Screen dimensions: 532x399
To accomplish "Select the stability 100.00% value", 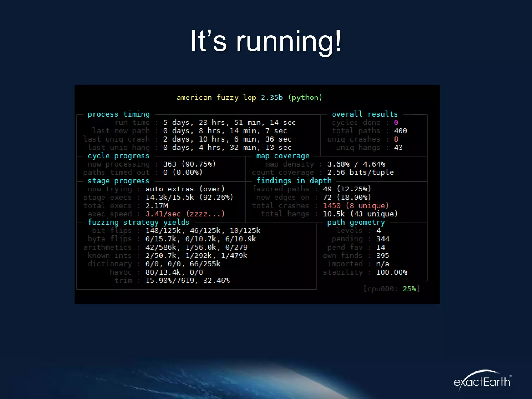I will [391, 272].
